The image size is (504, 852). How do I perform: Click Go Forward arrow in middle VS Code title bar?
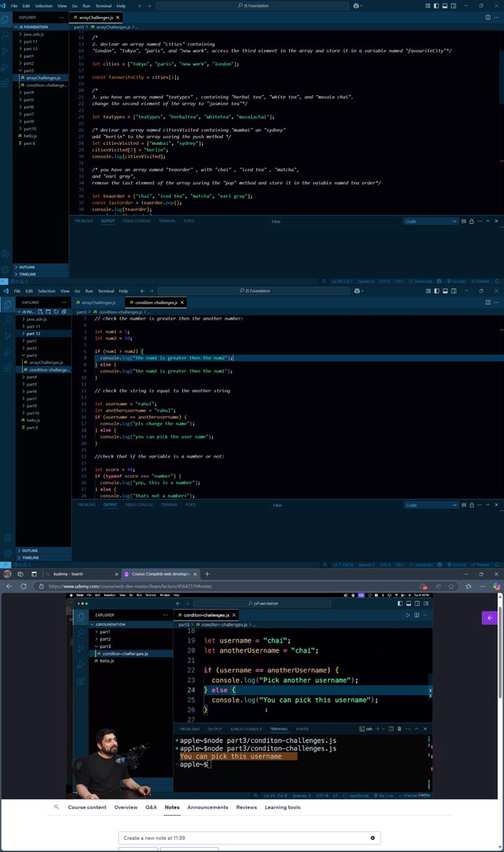click(x=152, y=291)
